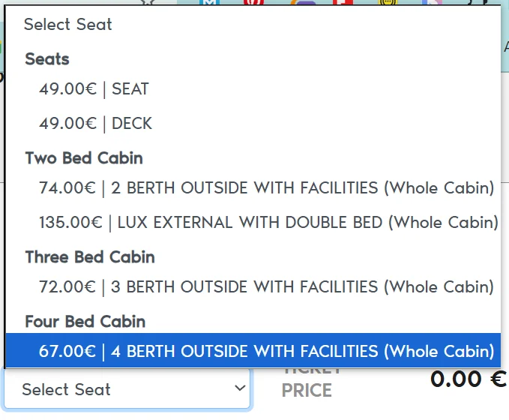Click the 0.00 € ticket price
The width and height of the screenshot is (509, 420).
point(469,379)
